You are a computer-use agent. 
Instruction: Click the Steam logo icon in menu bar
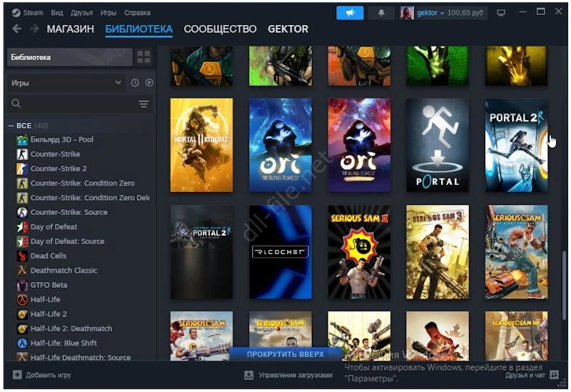(16, 13)
